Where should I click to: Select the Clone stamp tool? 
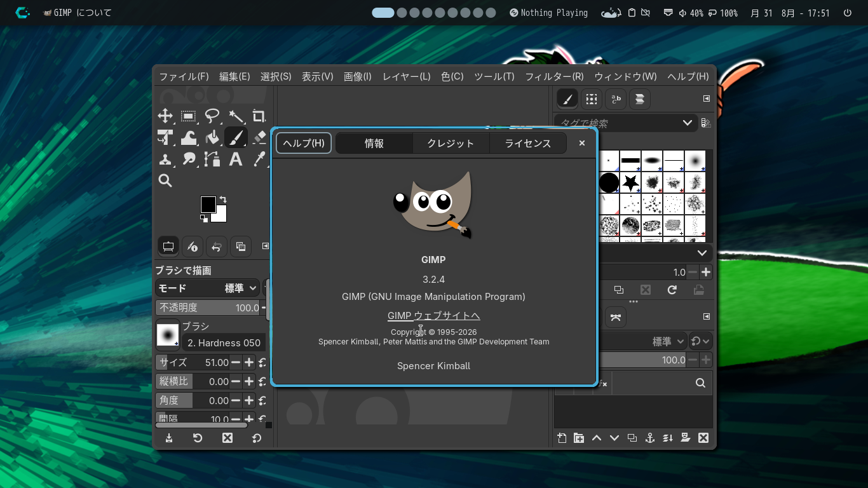pyautogui.click(x=165, y=159)
